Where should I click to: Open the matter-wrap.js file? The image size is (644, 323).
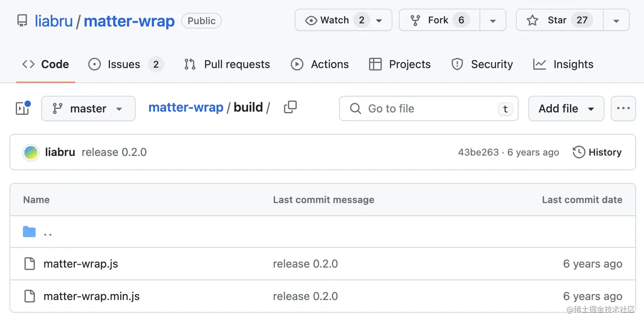coord(80,264)
